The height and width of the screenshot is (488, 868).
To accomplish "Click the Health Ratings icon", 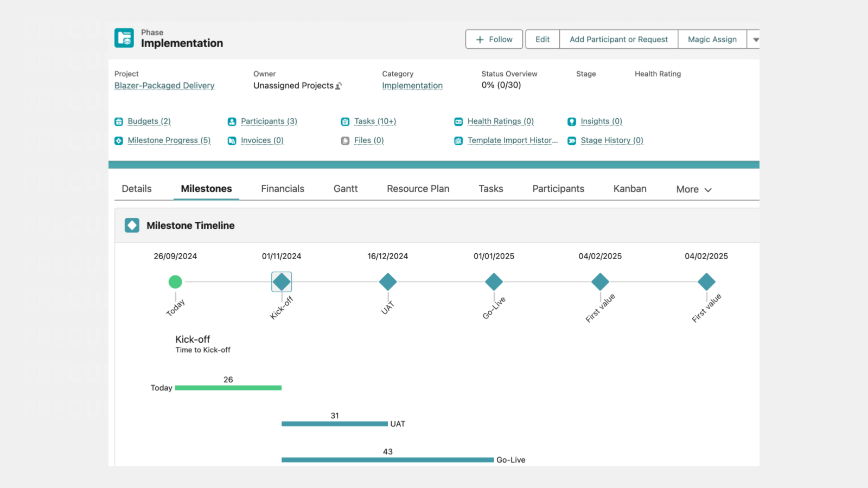I will tap(458, 121).
